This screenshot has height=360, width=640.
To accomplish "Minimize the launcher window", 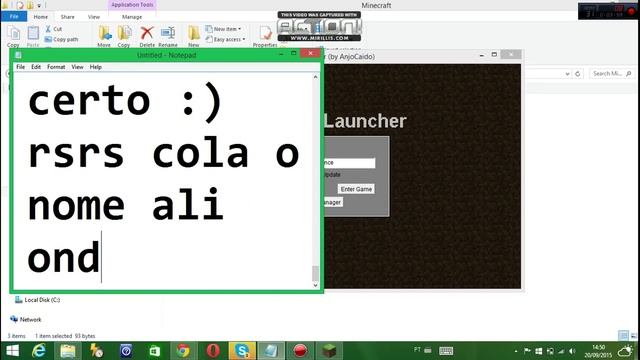I will tap(482, 55).
